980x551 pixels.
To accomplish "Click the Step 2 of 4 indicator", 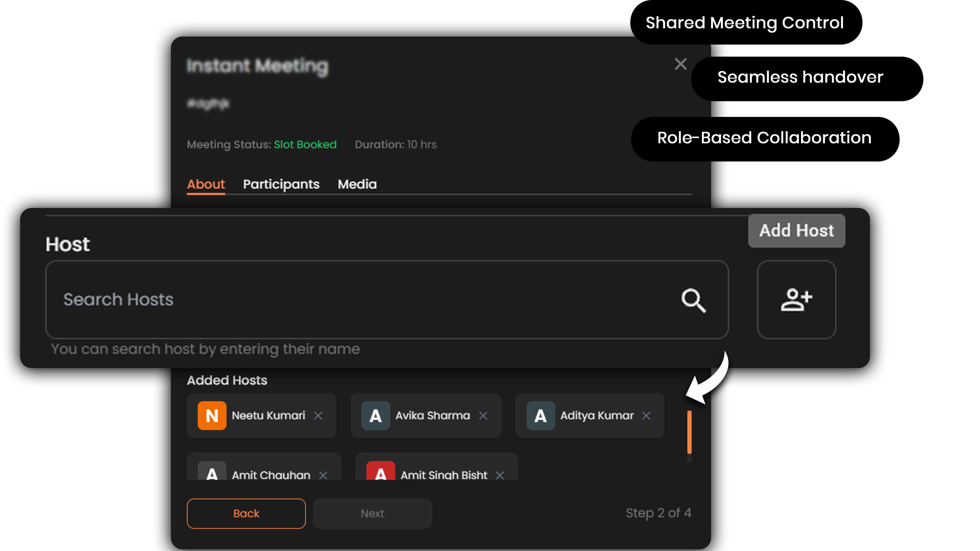I will 658,513.
